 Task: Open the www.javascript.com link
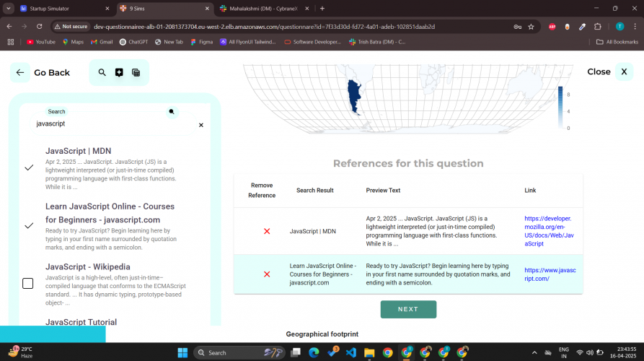coord(550,274)
